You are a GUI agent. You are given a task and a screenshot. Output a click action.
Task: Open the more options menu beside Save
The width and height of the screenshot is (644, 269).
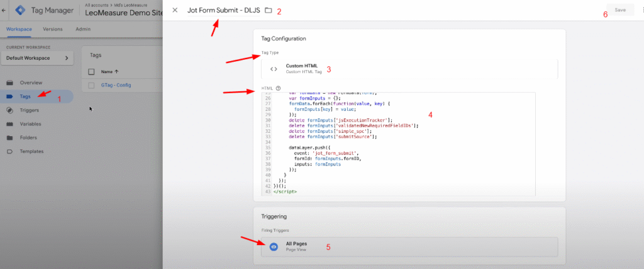tap(642, 10)
